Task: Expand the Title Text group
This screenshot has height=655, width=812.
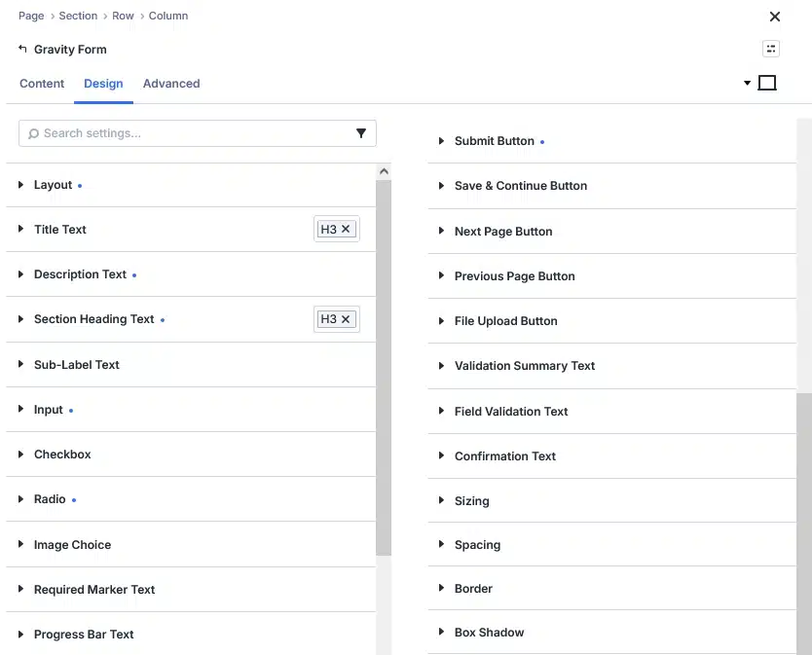Action: 191,230
